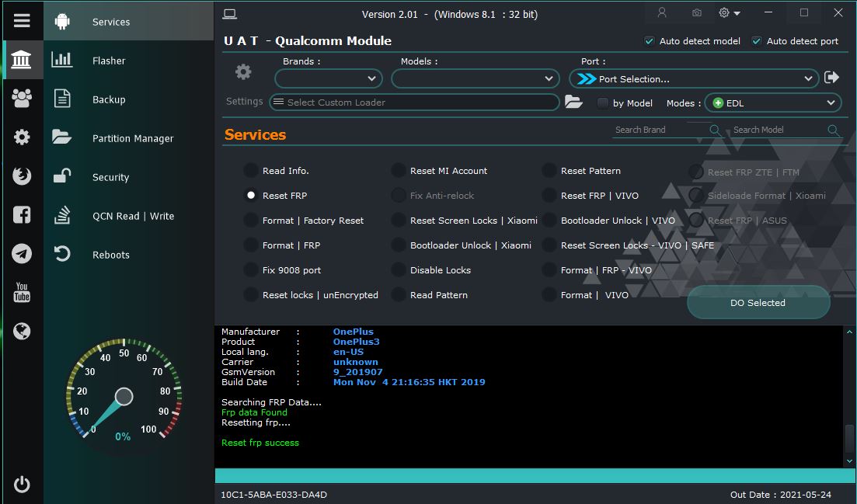
Task: Click the Security padlock icon
Action: point(61,176)
